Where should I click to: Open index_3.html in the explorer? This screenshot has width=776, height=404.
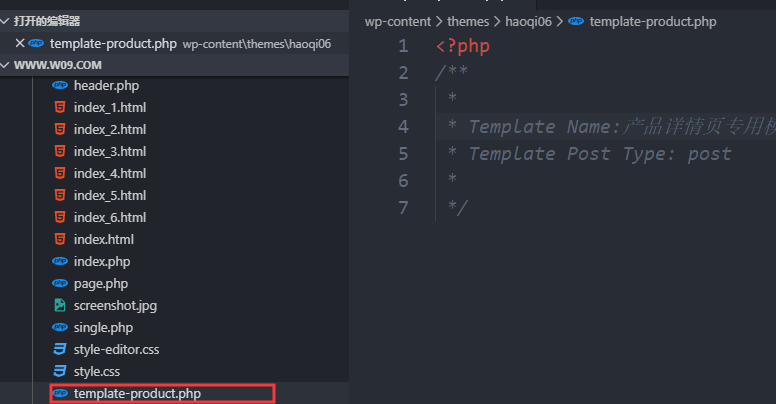(x=110, y=152)
